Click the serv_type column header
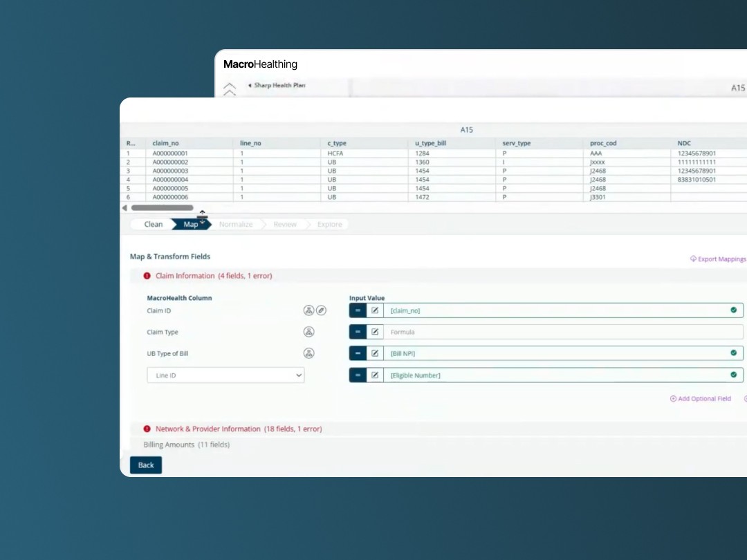The width and height of the screenshot is (747, 560). (539, 143)
